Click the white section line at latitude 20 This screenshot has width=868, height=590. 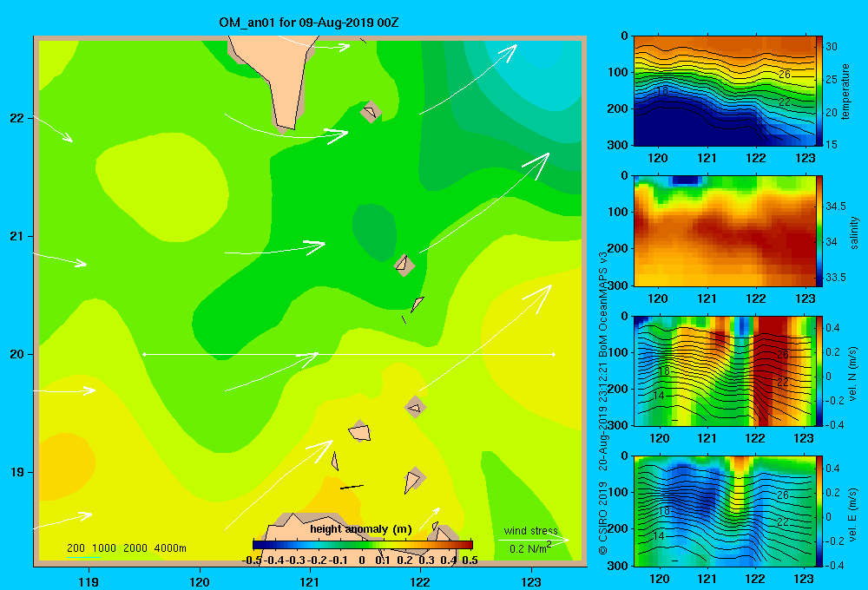tap(349, 354)
